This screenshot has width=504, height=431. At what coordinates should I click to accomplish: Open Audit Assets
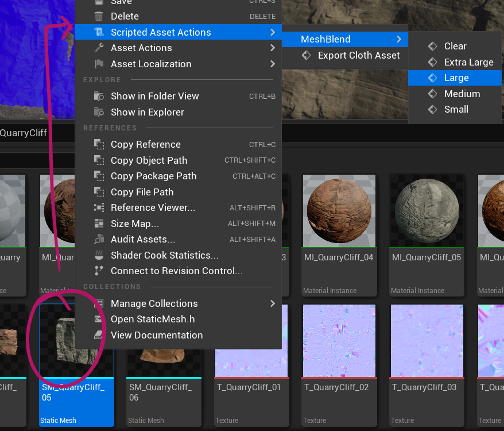pyautogui.click(x=179, y=239)
